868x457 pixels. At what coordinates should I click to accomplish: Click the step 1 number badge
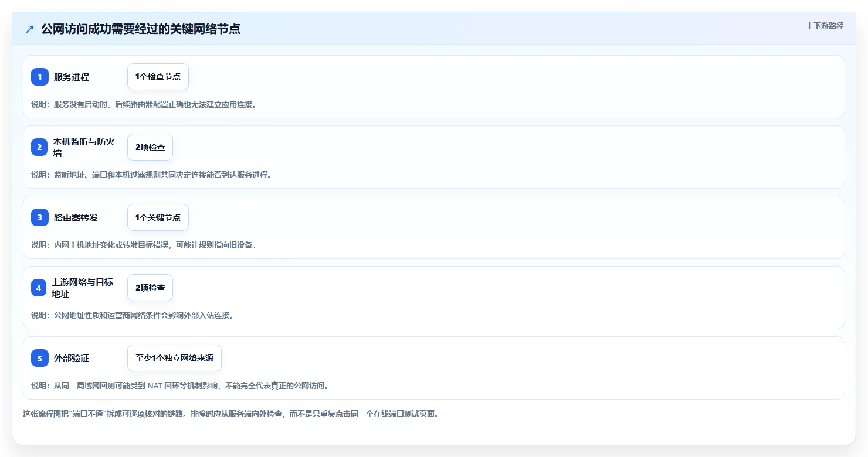(x=40, y=77)
